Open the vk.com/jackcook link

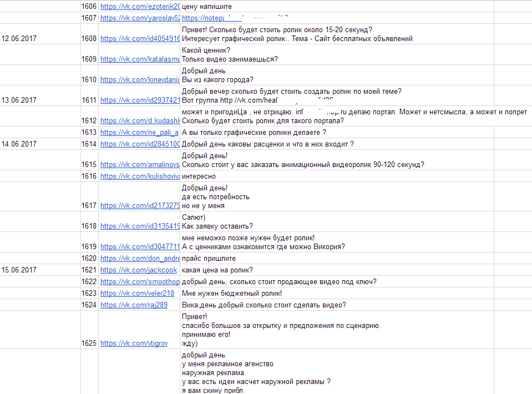pos(139,270)
